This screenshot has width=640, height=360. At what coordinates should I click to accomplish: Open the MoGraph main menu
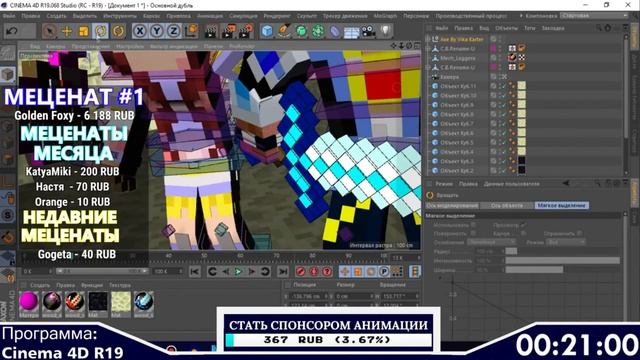tap(385, 16)
